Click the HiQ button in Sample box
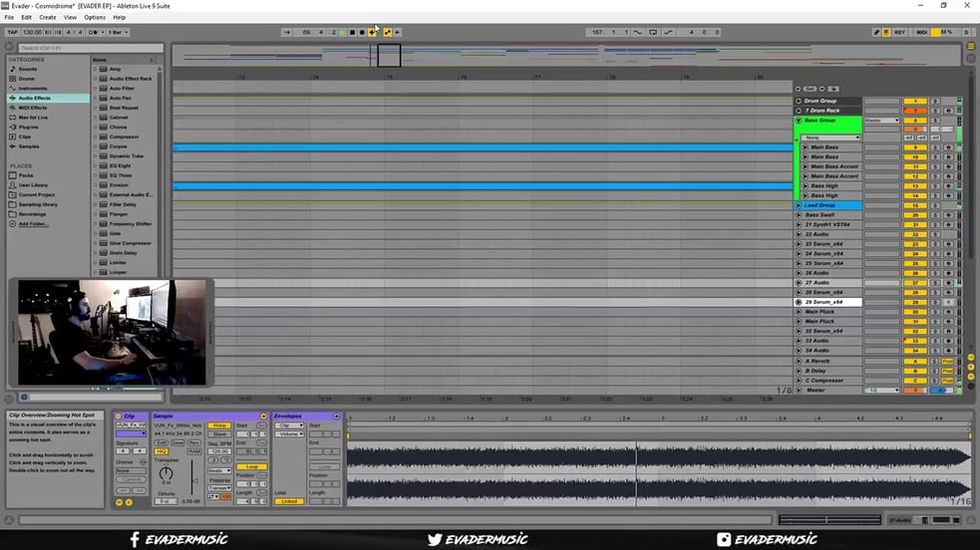Viewport: 980px width, 550px height. (161, 450)
